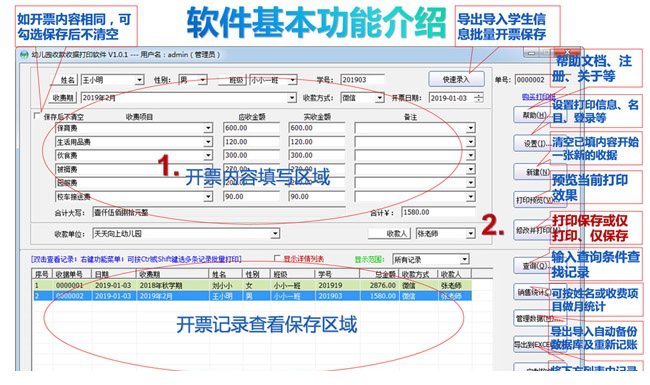Click 新建(N) to start new receipt
The width and height of the screenshot is (650, 385).
pos(534,172)
